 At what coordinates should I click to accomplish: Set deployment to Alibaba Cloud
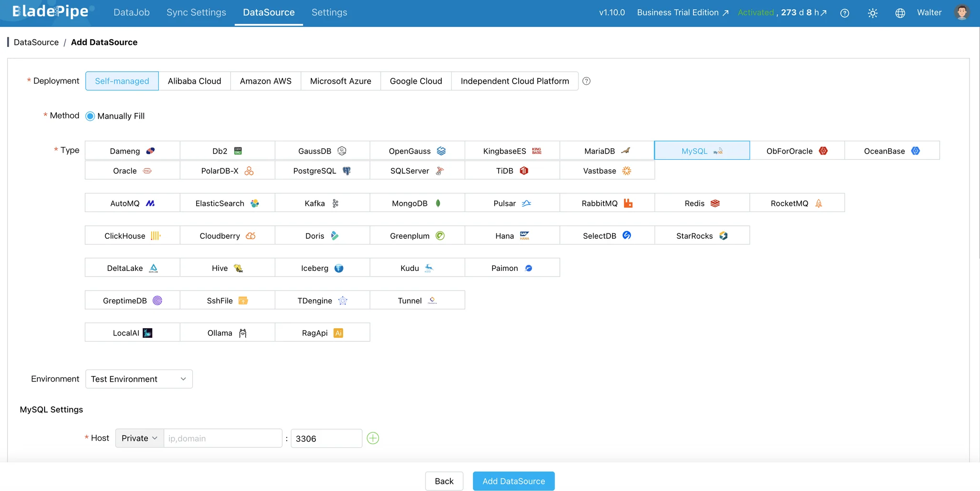(x=194, y=81)
